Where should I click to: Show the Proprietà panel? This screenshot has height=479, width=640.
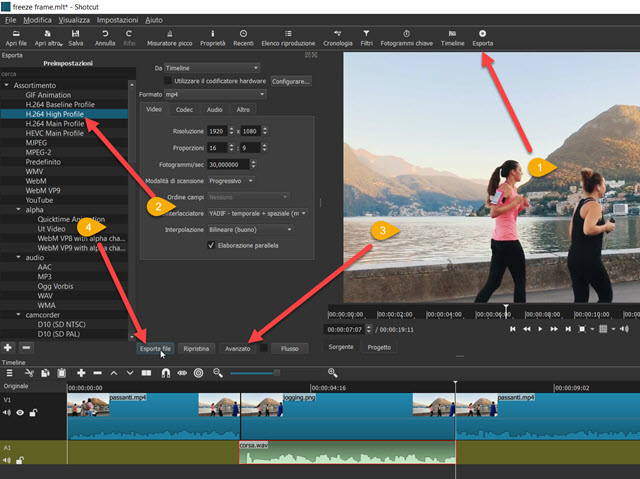(213, 38)
